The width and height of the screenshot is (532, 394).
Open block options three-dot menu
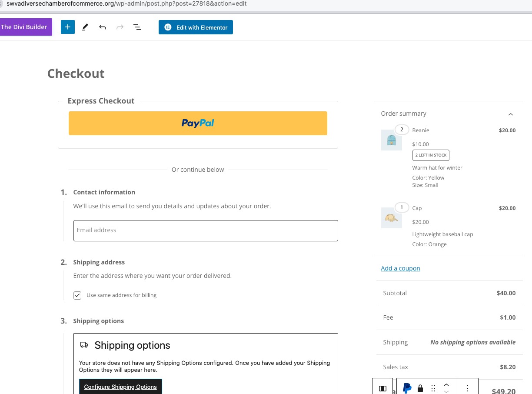468,388
